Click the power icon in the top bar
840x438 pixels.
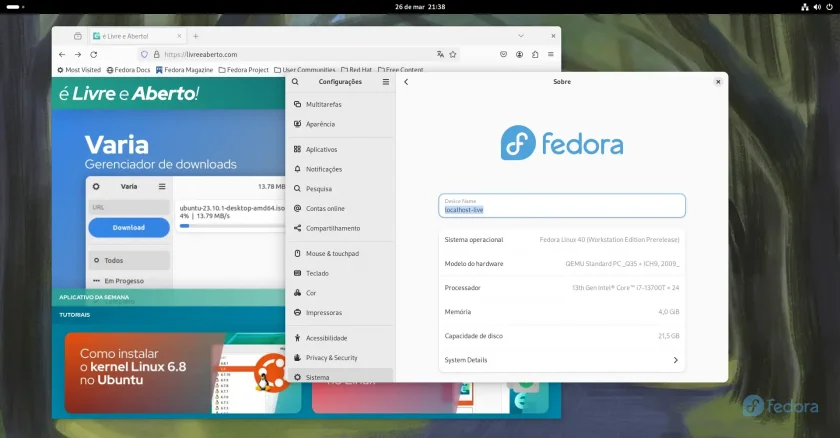(830, 7)
